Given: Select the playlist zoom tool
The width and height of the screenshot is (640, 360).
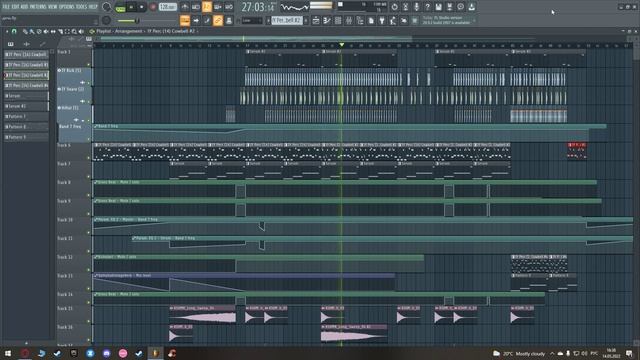Looking at the screenshot, I should [74, 31].
